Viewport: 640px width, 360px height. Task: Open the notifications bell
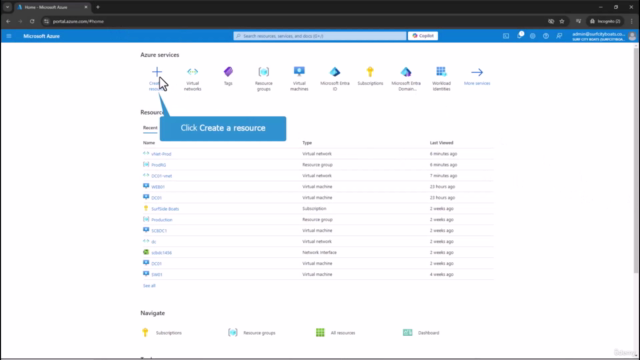pyautogui.click(x=519, y=36)
